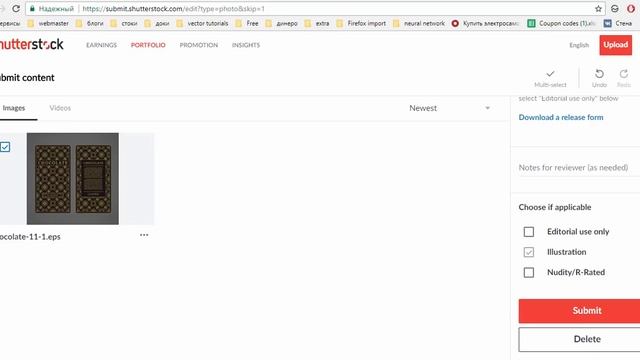Enable Editorial use only option
The image size is (640, 360).
[x=529, y=232]
